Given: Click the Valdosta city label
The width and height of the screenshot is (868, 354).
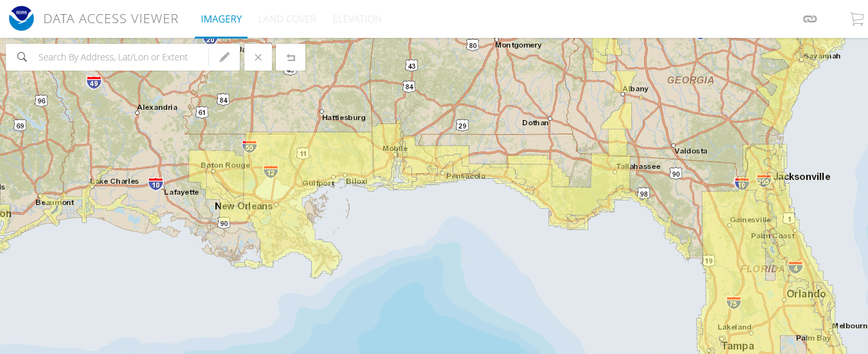Looking at the screenshot, I should point(691,151).
